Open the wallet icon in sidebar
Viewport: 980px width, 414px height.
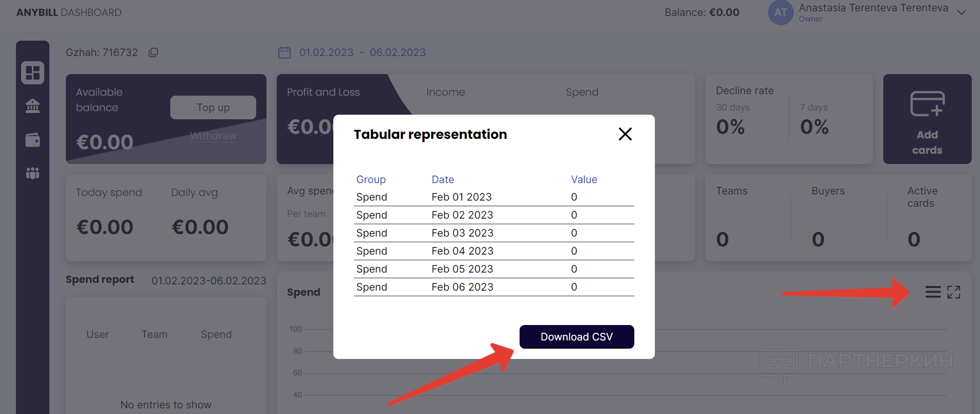point(32,140)
